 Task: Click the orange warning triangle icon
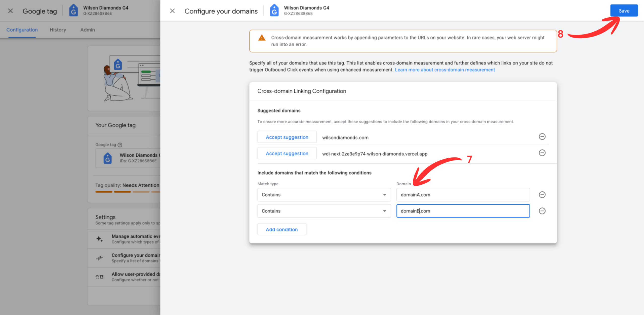point(262,38)
